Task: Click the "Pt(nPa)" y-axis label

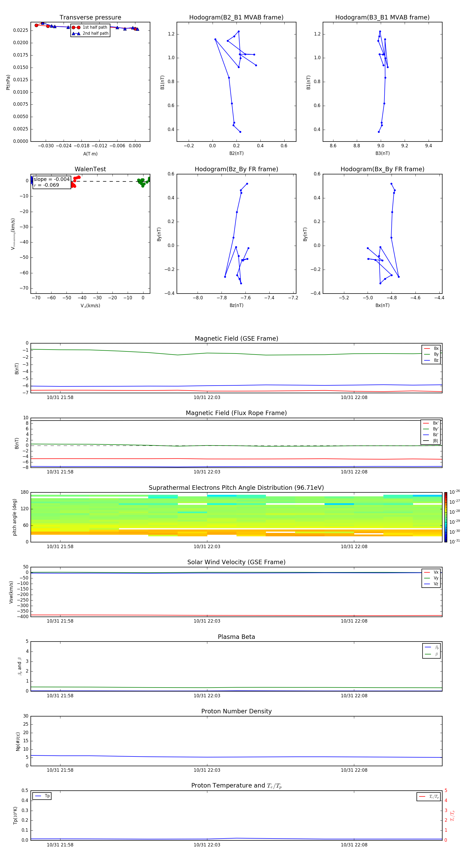Action: [x=8, y=82]
